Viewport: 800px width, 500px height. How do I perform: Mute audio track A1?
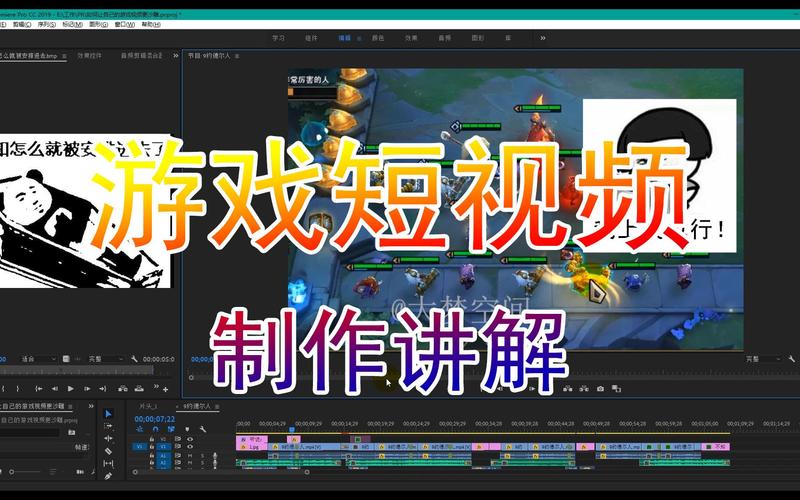[190, 456]
